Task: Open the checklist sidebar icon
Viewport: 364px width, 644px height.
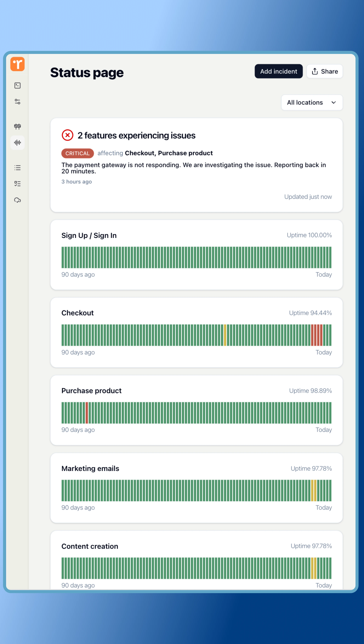Action: click(x=17, y=184)
